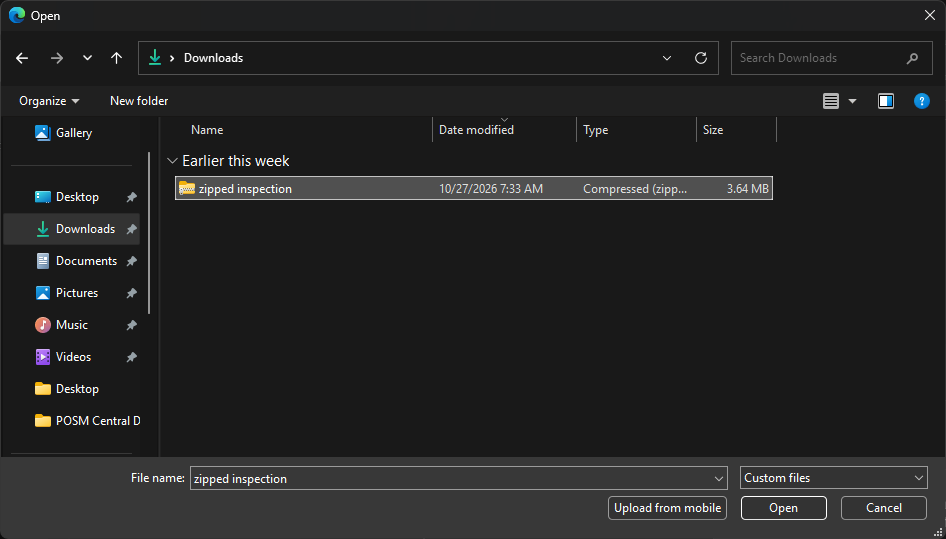This screenshot has height=539, width=946.
Task: Go up one folder level
Action: click(x=116, y=58)
